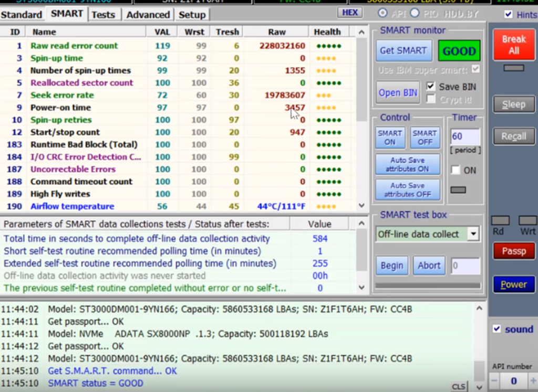Click the Open BIN button
538x392 pixels.
[398, 92]
